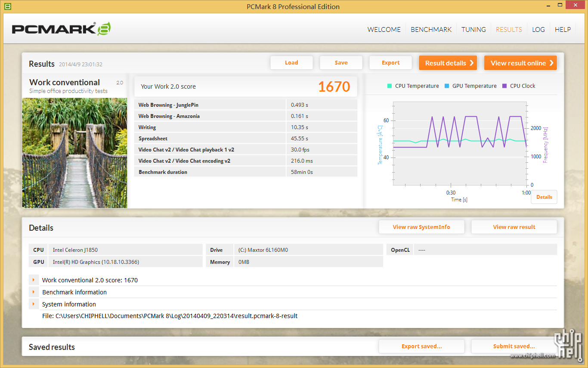Click GPU Temperature legend swatch

click(x=447, y=86)
